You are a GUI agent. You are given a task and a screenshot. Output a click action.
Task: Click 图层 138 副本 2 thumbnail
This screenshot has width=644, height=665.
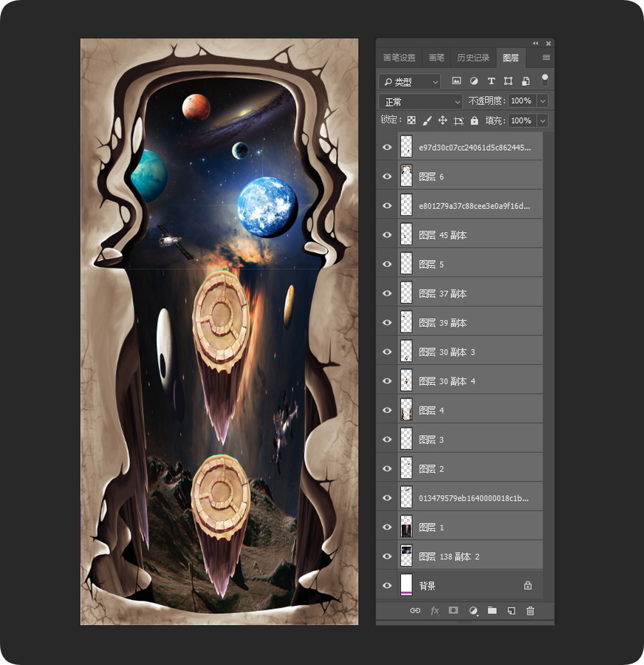(406, 556)
